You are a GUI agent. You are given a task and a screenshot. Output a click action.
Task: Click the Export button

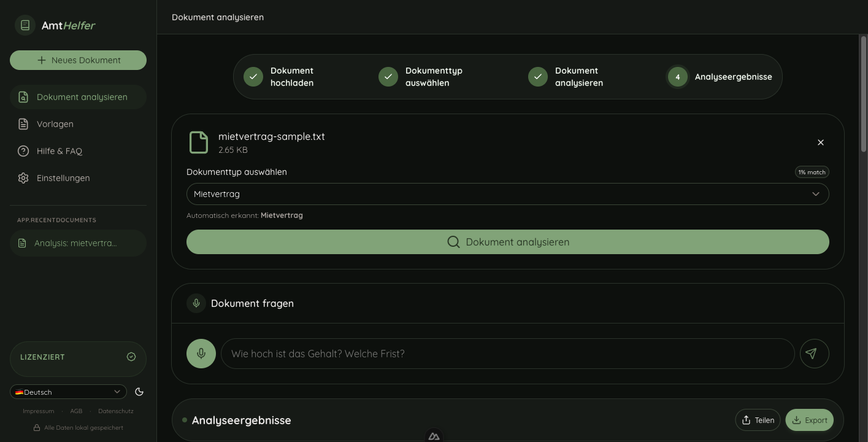click(809, 420)
